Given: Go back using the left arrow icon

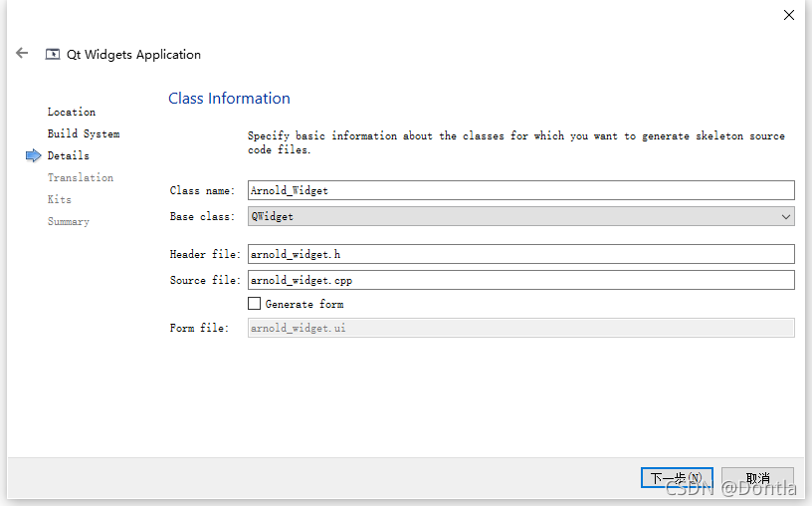Looking at the screenshot, I should [x=22, y=53].
